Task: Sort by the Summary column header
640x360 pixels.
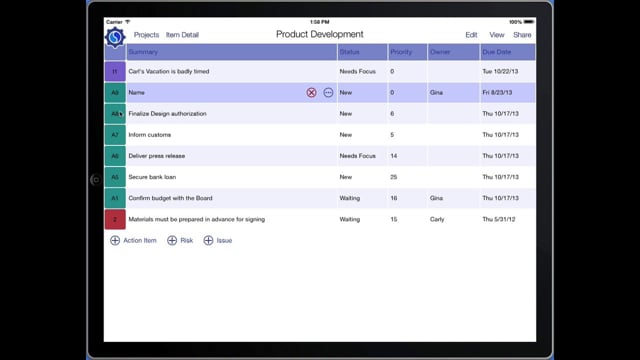Action: 231,52
